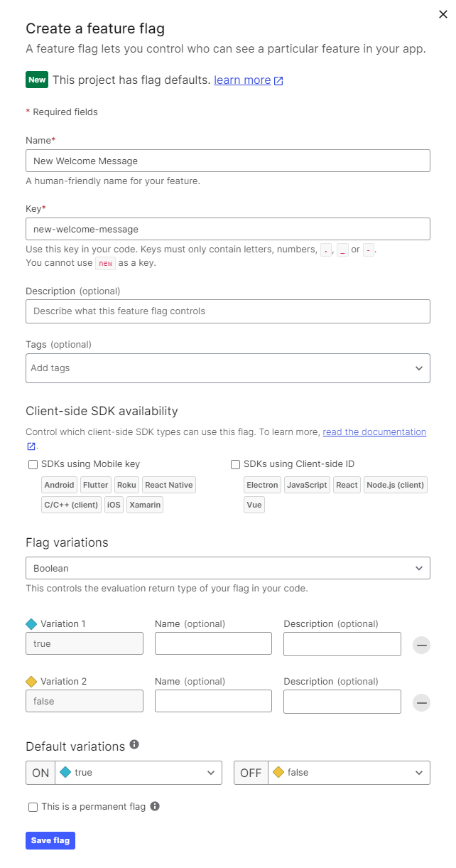Click the info icon beside Default variations

pyautogui.click(x=134, y=745)
